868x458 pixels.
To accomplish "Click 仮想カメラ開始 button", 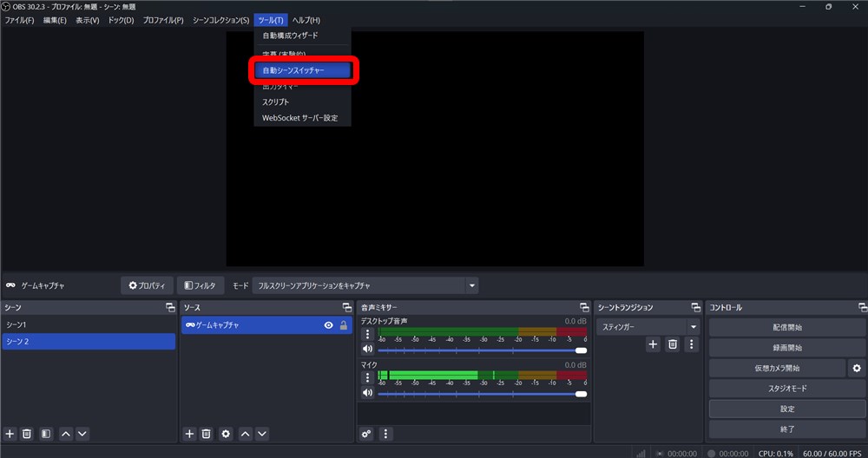I will coord(777,368).
